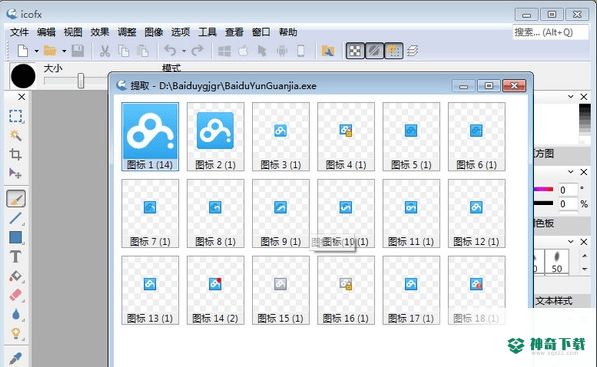The image size is (597, 367).
Task: Click the layers stack icon
Action: pyautogui.click(x=412, y=51)
